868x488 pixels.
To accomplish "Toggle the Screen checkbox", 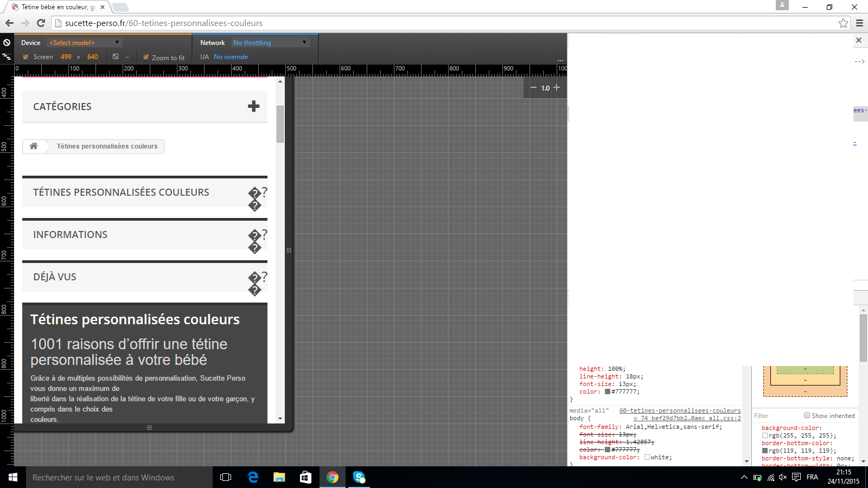I will [25, 56].
